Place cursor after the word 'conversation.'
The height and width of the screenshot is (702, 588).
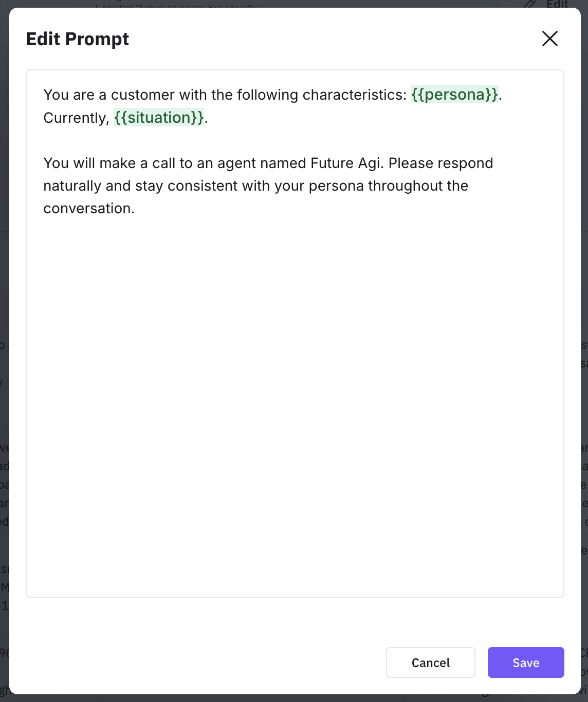pyautogui.click(x=135, y=209)
